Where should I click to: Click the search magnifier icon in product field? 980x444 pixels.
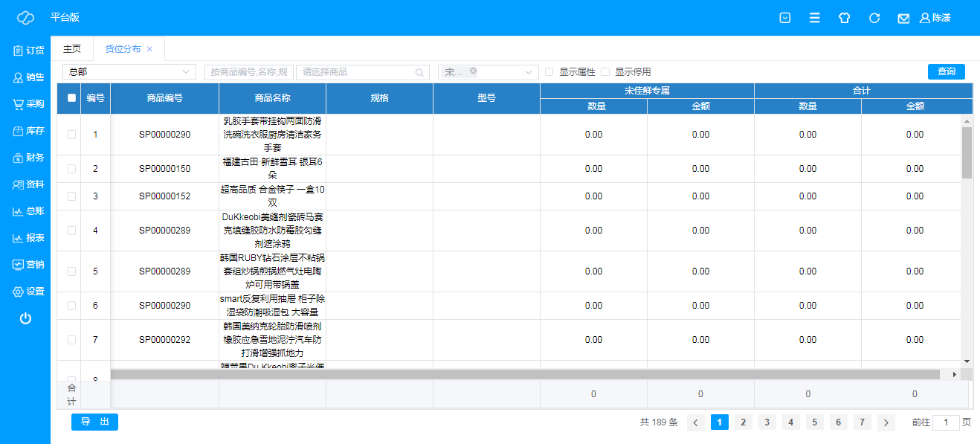point(419,72)
